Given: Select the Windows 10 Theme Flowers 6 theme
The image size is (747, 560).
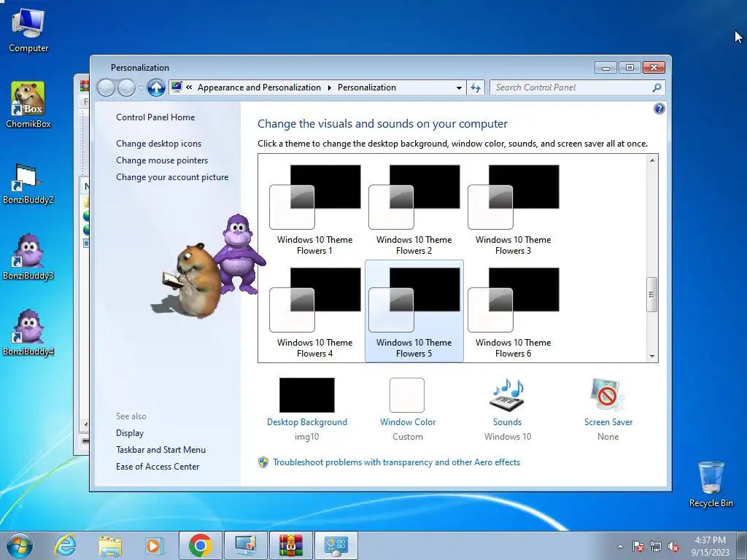Looking at the screenshot, I should click(513, 311).
